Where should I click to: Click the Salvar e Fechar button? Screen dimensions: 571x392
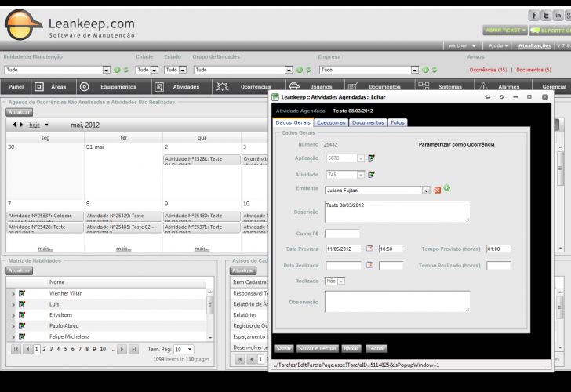pyautogui.click(x=318, y=348)
